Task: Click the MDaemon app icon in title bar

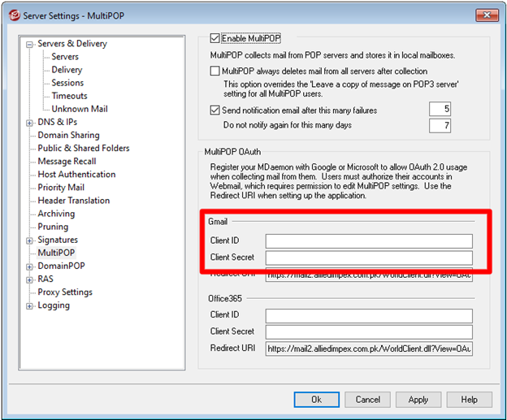Action: [x=12, y=13]
